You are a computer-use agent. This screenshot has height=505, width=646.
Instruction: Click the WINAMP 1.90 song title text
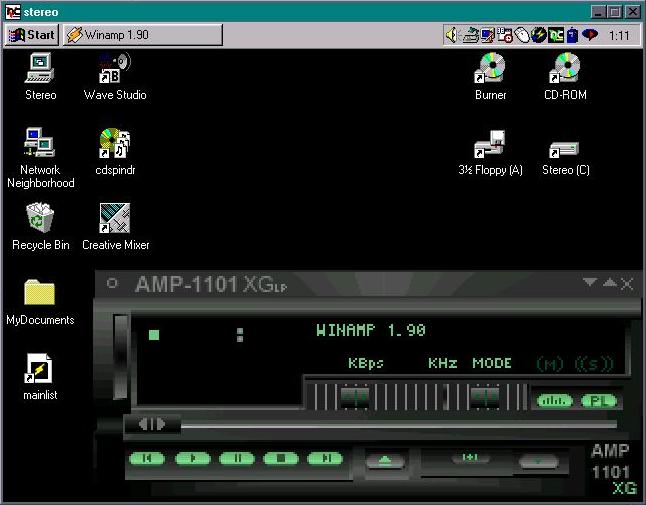click(370, 330)
